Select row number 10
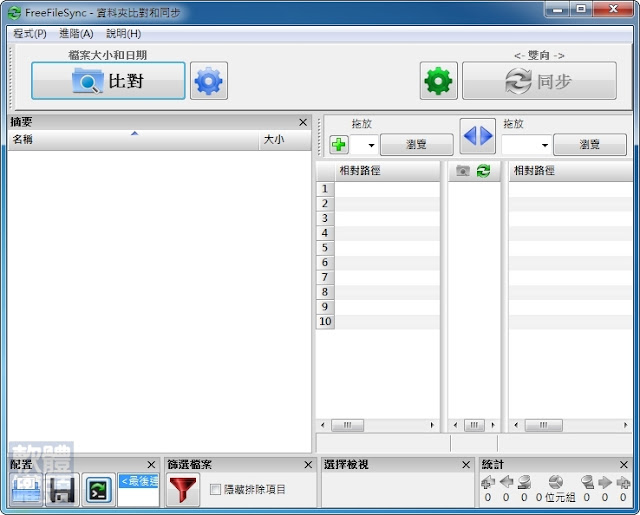This screenshot has height=515, width=640. click(325, 322)
